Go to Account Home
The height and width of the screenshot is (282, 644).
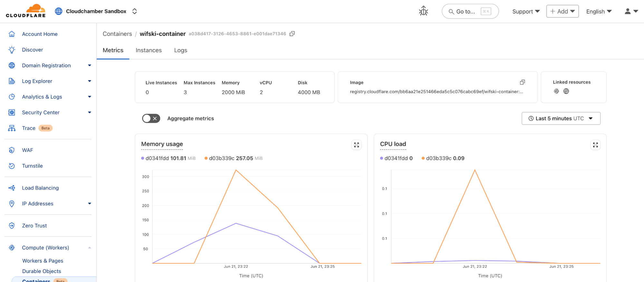pos(40,34)
